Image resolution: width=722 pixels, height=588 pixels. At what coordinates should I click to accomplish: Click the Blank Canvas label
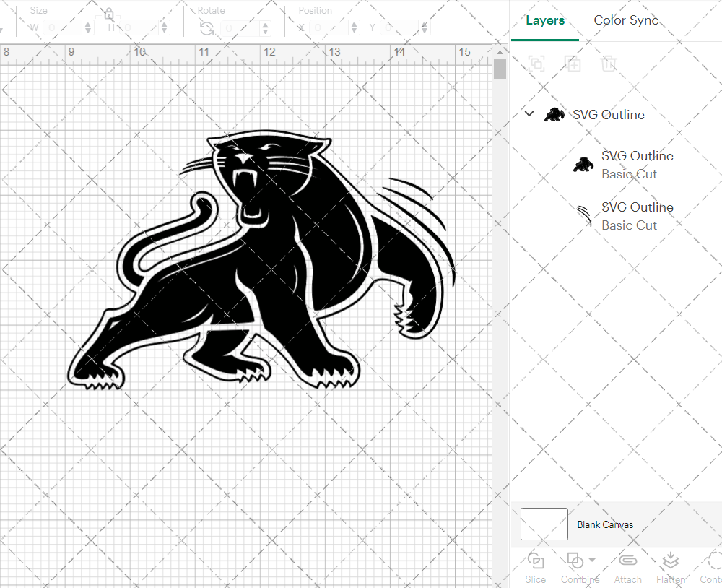pyautogui.click(x=605, y=524)
